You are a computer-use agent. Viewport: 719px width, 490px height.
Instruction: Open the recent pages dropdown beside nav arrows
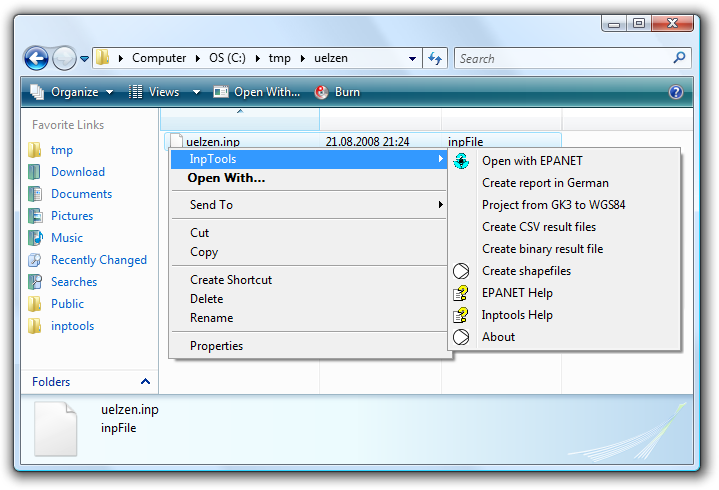pyautogui.click(x=84, y=59)
